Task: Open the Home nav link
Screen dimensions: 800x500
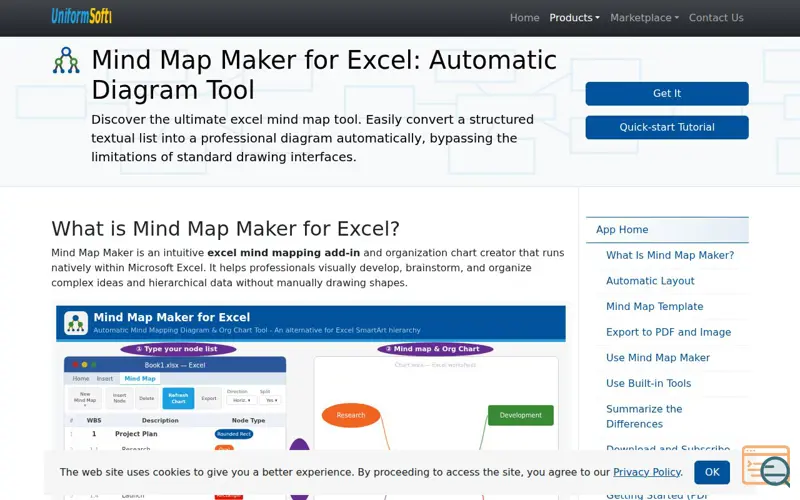Action: 524,18
